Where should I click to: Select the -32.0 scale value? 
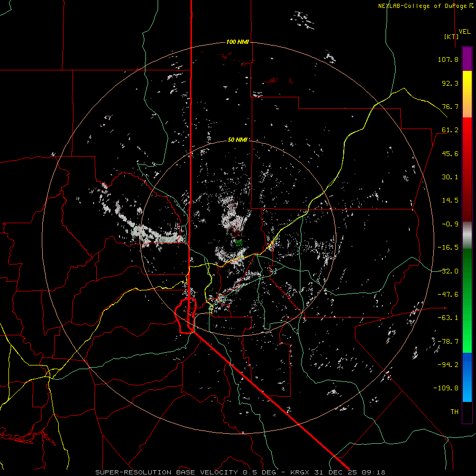448,271
